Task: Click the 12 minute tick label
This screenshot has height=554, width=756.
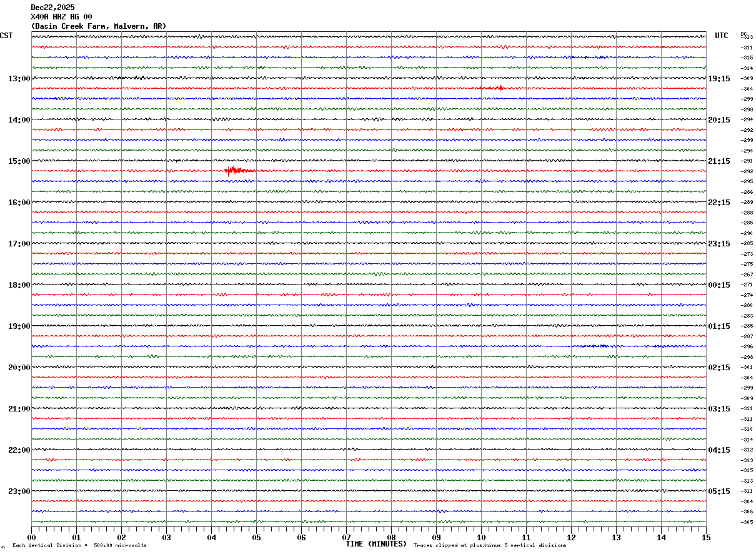Action: [x=571, y=537]
